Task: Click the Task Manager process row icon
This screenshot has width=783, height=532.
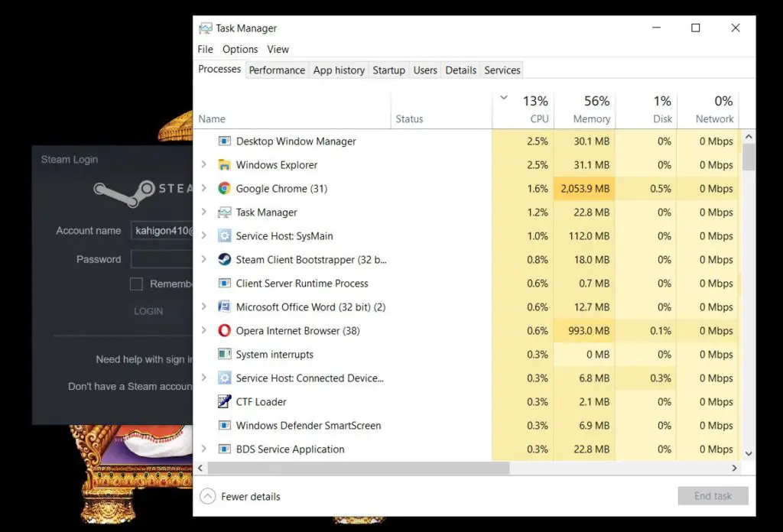Action: pos(225,212)
